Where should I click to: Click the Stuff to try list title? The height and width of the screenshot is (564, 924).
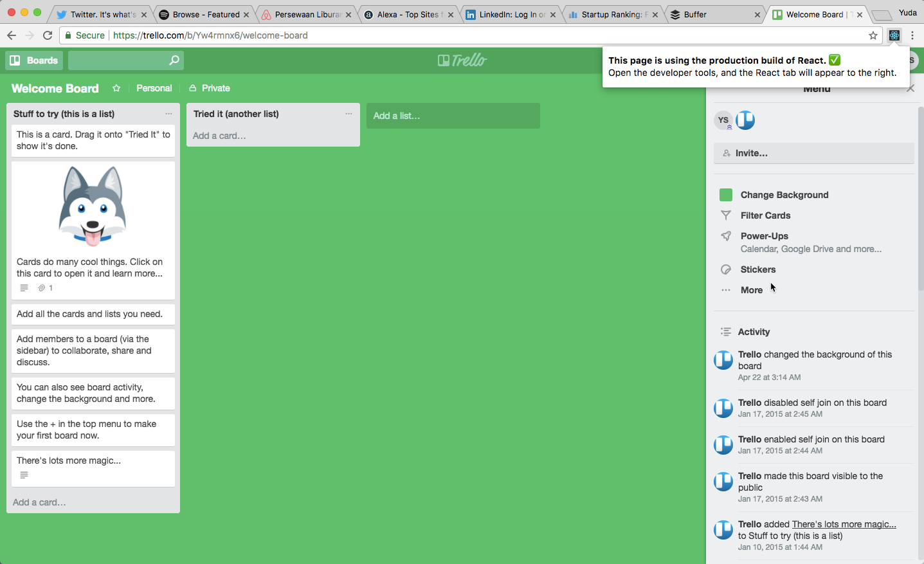[64, 114]
